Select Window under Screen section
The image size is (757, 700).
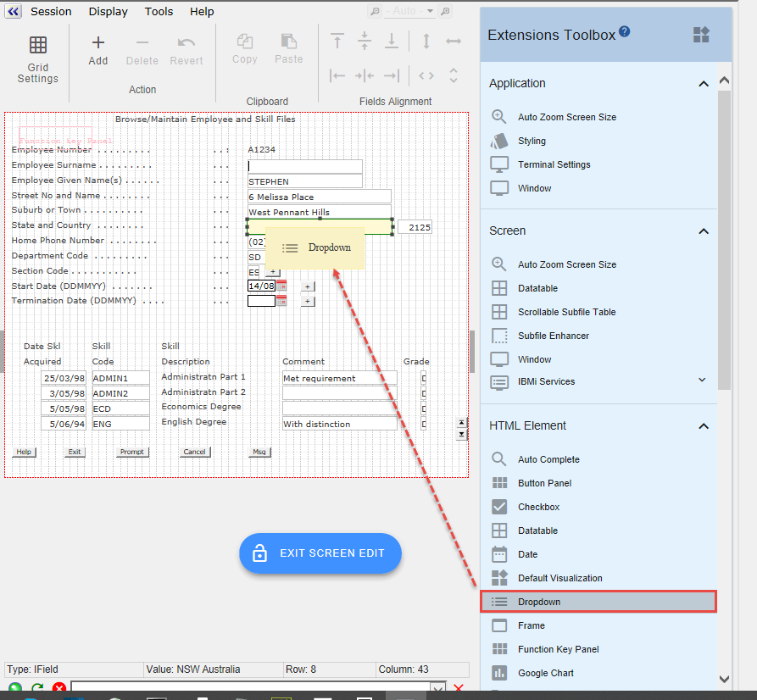click(x=534, y=359)
